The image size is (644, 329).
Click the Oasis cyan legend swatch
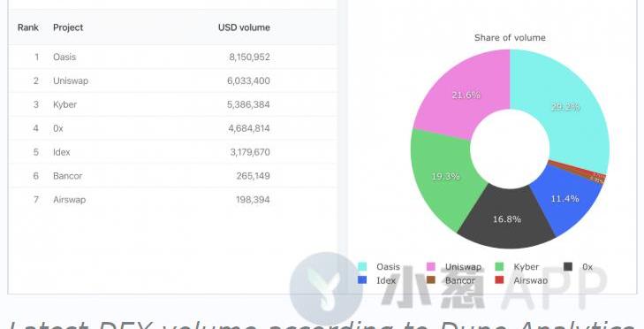[362, 266]
